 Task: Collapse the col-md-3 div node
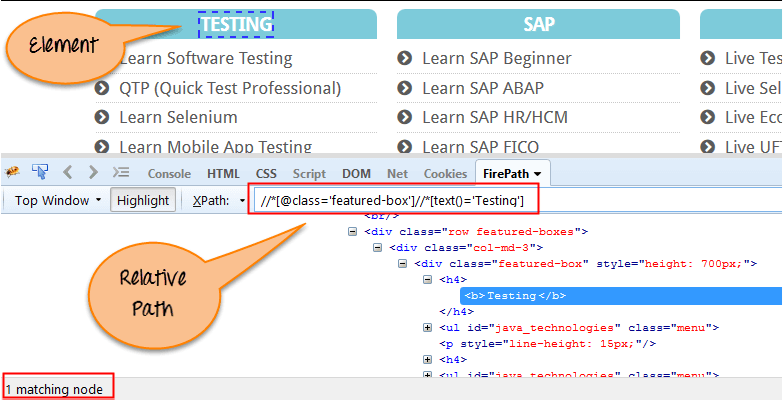click(x=378, y=248)
